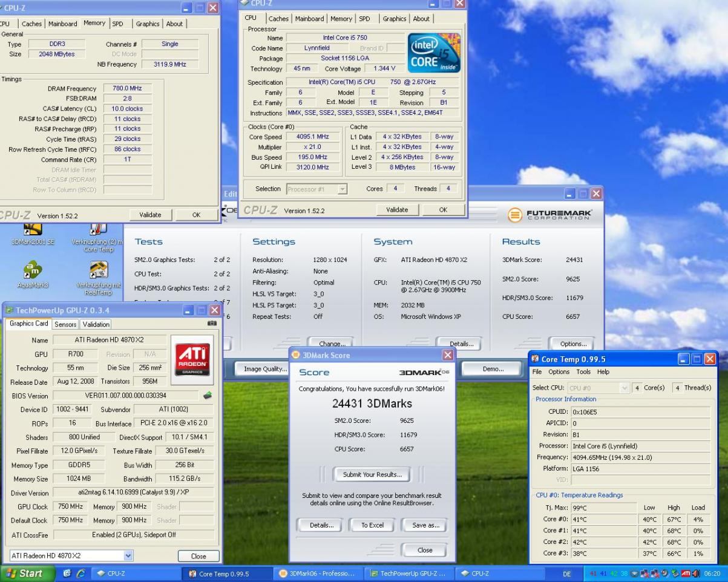Image resolution: width=728 pixels, height=582 pixels.
Task: Click OK in the CPU-Z processor window
Action: click(443, 210)
